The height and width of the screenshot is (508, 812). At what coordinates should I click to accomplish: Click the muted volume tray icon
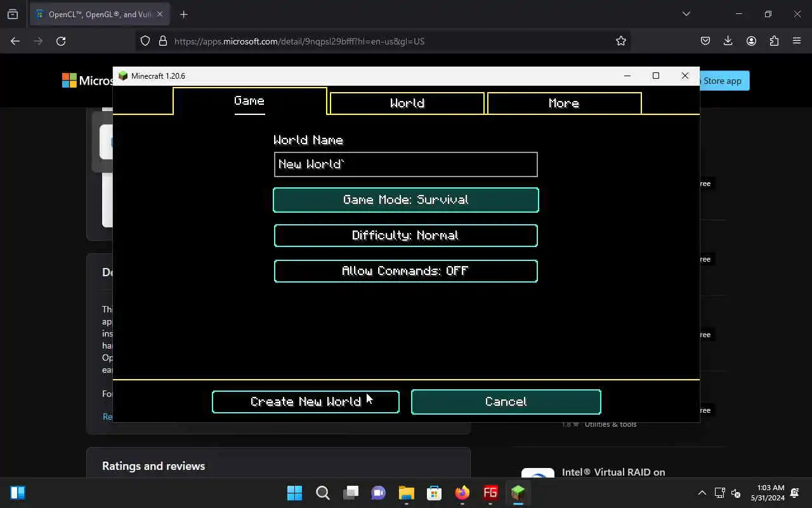[736, 493]
